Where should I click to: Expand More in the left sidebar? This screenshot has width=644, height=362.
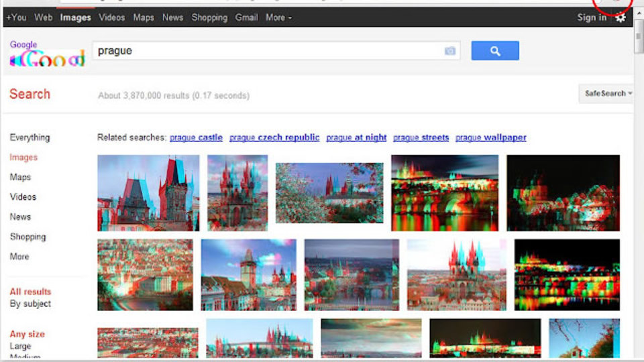[19, 257]
